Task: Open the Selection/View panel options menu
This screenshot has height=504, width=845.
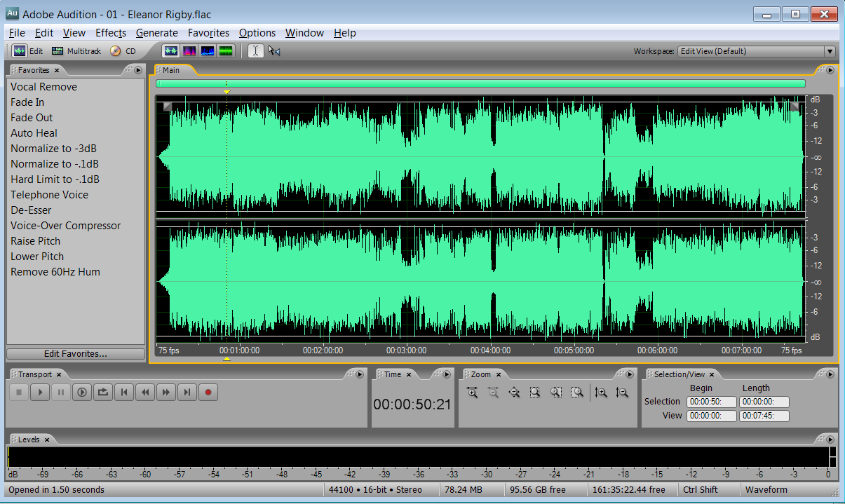Action: 830,374
